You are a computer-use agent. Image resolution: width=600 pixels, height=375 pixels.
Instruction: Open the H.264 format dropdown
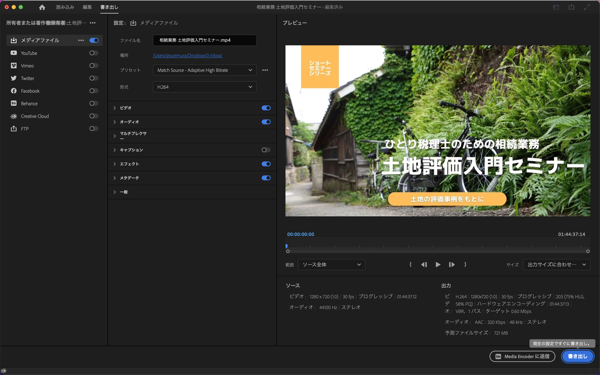point(205,87)
